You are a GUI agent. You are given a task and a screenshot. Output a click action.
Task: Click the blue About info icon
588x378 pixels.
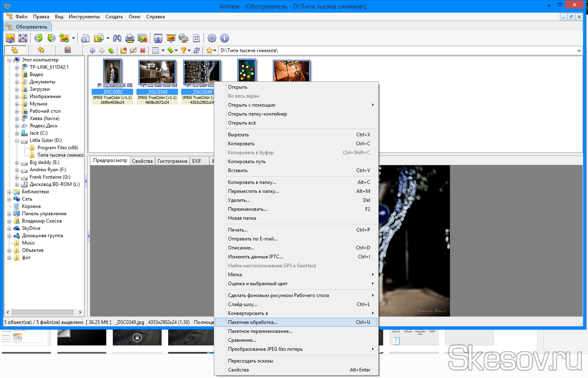click(x=225, y=38)
